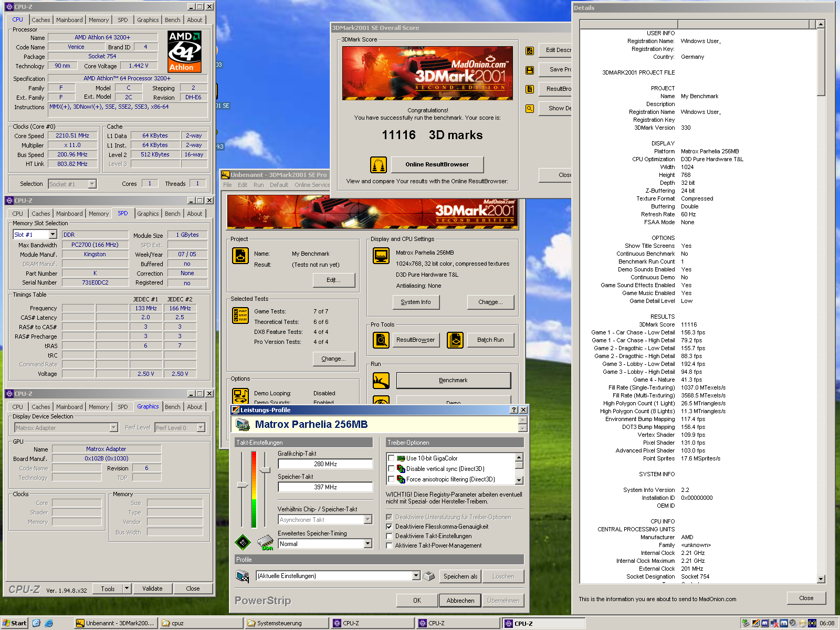Click the Speicher-Takt 397 MHz field
Image resolution: width=840 pixels, height=630 pixels.
point(325,487)
